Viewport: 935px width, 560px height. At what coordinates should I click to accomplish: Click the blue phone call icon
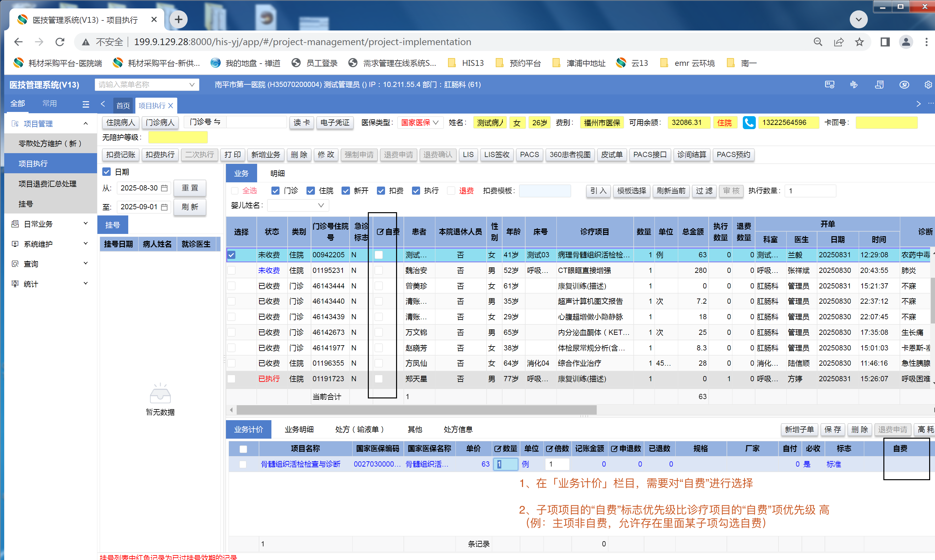click(749, 123)
